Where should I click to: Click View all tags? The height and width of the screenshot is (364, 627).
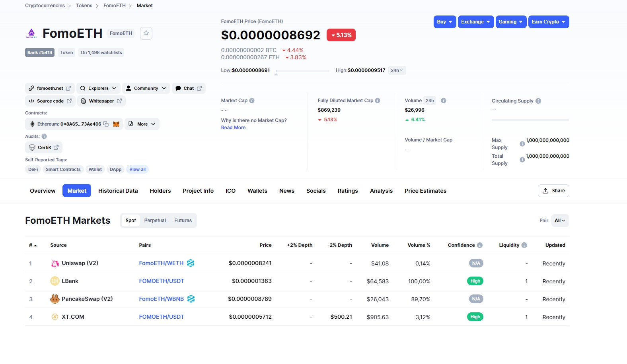pos(137,169)
